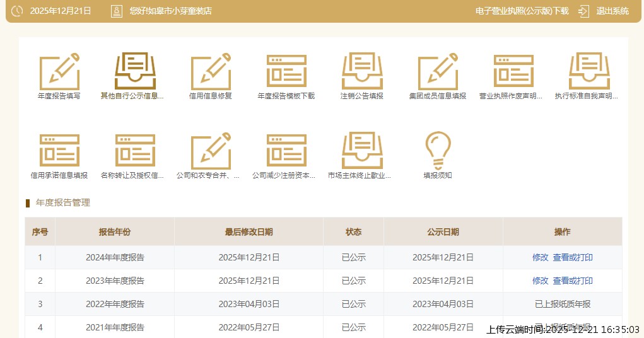Click 电子营业执照(公示版)下载 link

click(x=522, y=11)
